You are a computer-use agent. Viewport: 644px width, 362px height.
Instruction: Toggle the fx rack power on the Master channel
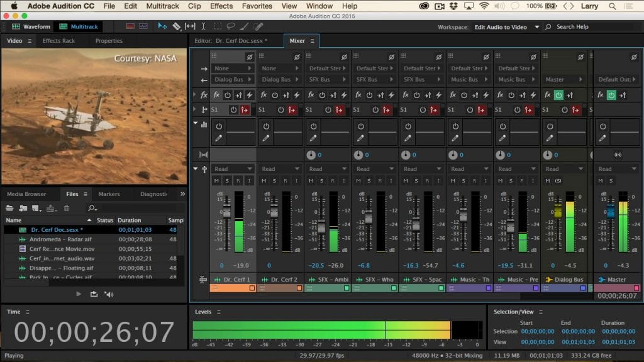(x=611, y=94)
